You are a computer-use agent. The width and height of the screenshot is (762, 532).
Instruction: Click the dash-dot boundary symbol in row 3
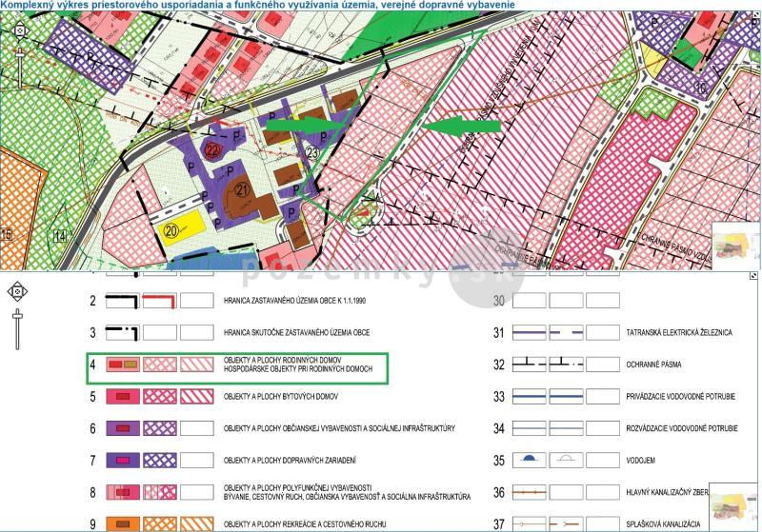click(x=123, y=333)
